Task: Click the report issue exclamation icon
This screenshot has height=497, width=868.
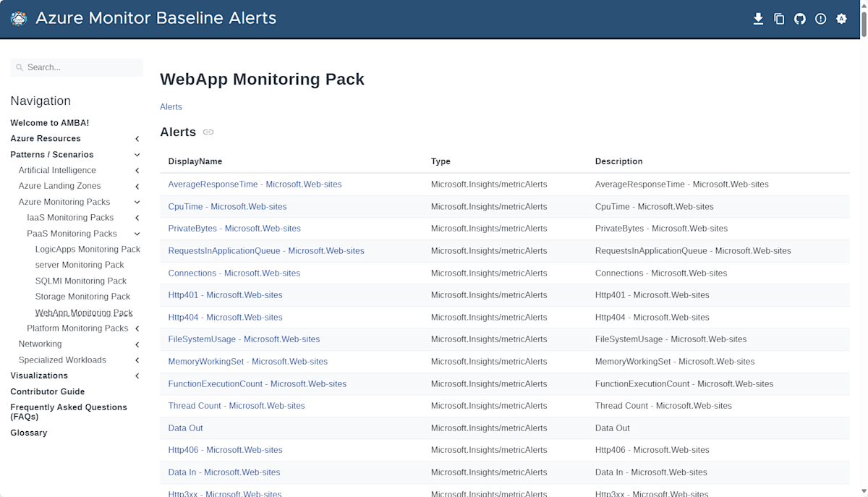Action: coord(820,19)
